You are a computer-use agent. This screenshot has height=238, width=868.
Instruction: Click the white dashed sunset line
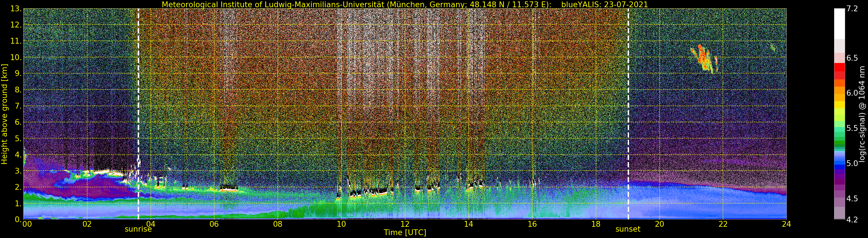pos(629,101)
